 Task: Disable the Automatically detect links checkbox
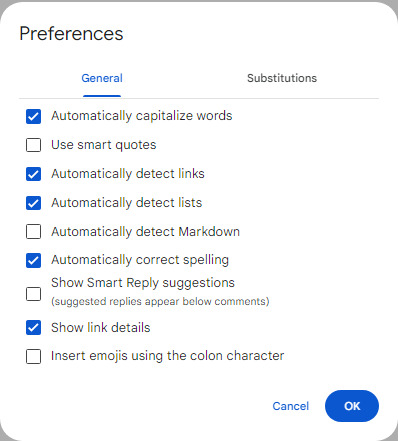33,174
